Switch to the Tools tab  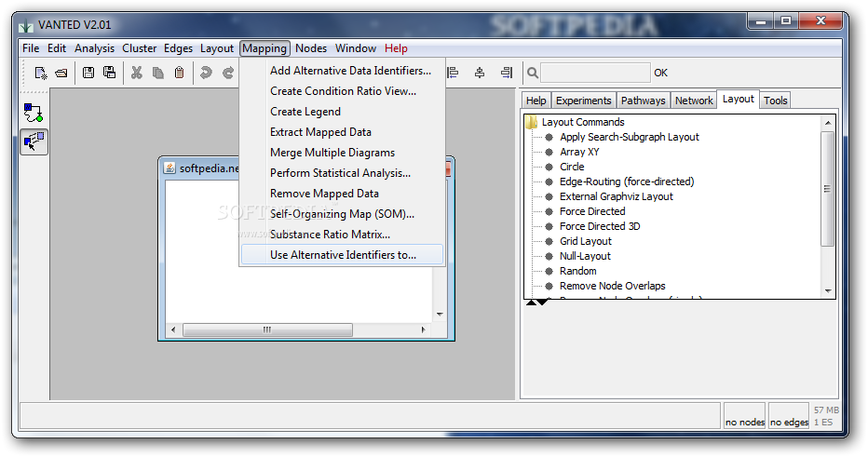tap(775, 101)
